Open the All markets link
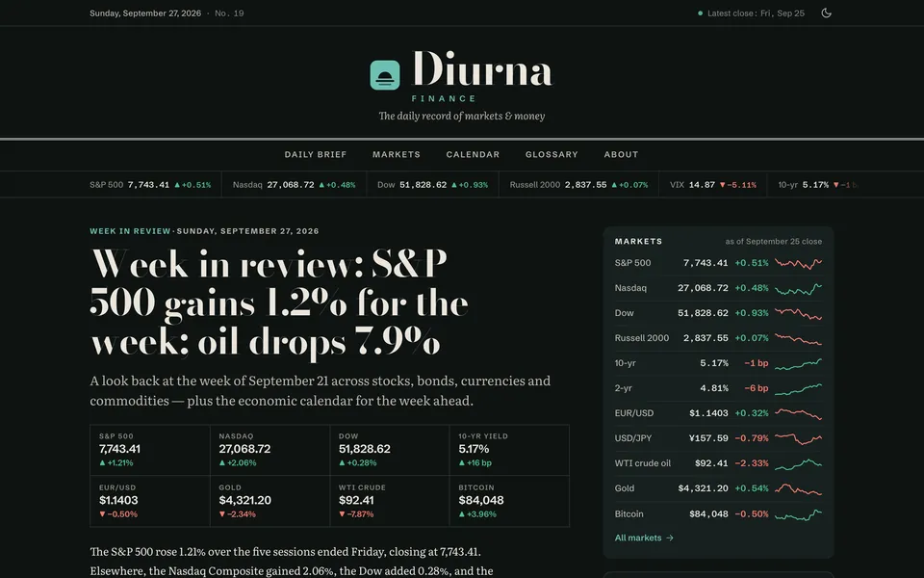This screenshot has width=924, height=578. (x=644, y=538)
